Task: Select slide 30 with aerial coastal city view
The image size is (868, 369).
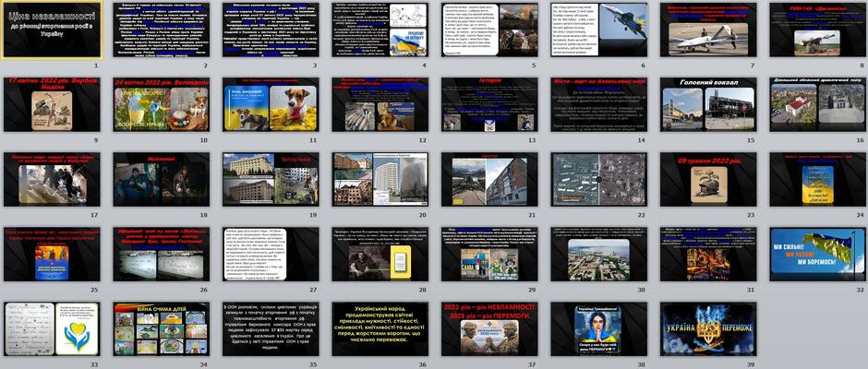Action: [x=599, y=254]
